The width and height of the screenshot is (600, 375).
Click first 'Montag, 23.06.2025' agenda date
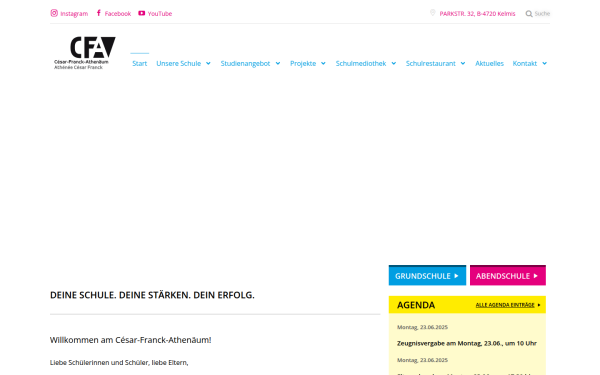coord(422,327)
